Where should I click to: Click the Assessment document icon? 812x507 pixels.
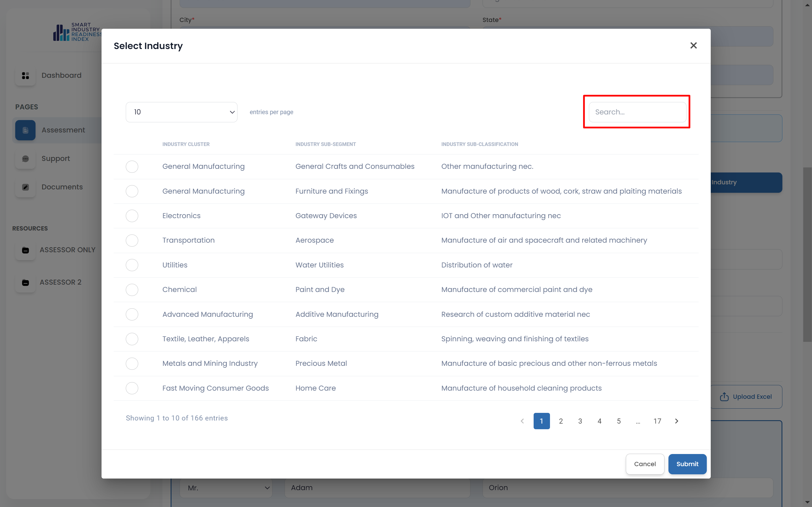[x=25, y=130]
